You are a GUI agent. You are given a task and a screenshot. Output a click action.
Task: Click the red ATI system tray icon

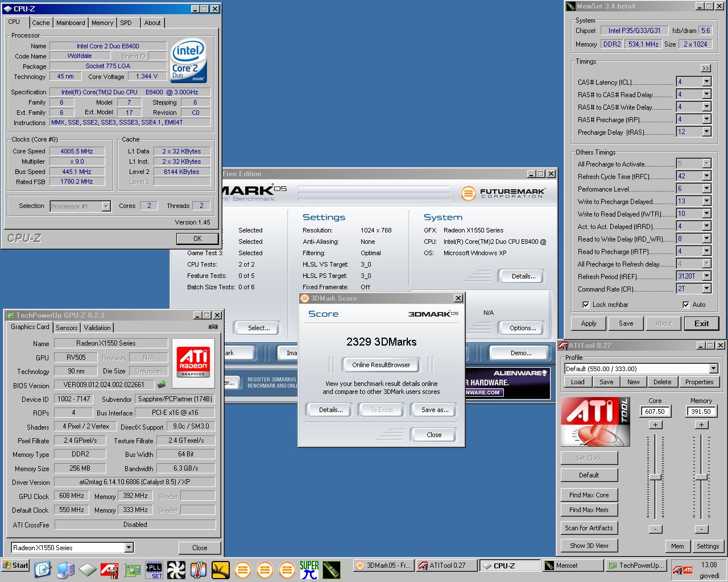pos(688,569)
